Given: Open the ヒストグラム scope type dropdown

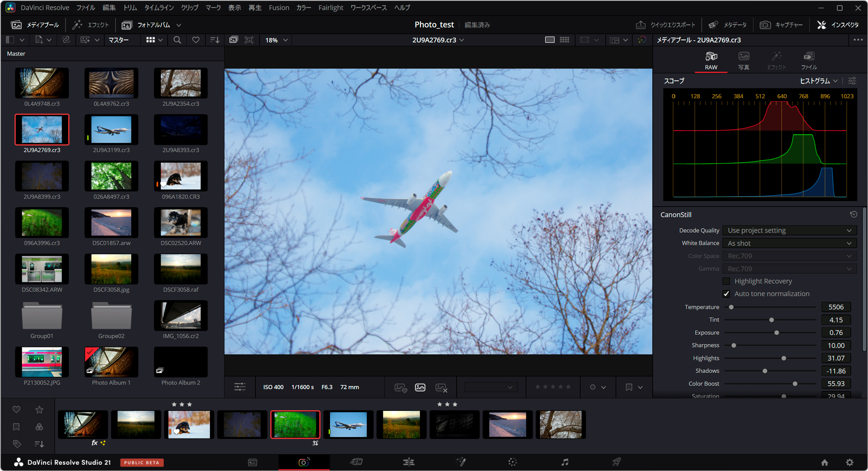Looking at the screenshot, I should (x=819, y=81).
